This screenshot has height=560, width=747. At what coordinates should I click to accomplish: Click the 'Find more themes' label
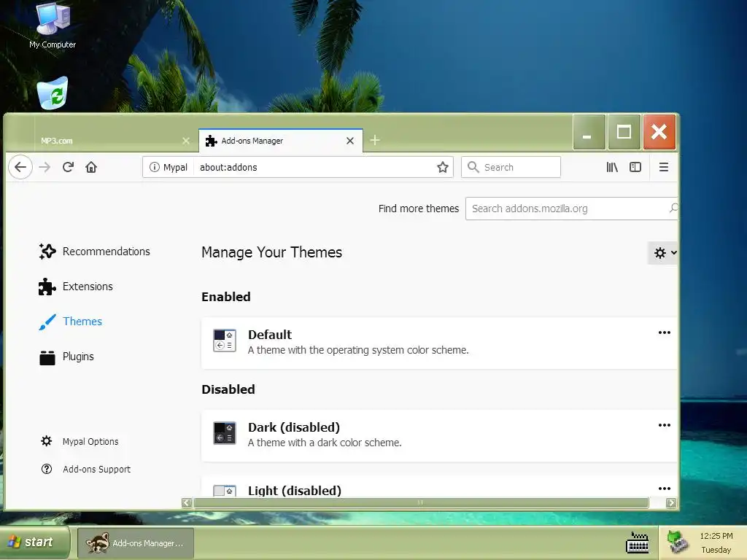[x=419, y=209]
